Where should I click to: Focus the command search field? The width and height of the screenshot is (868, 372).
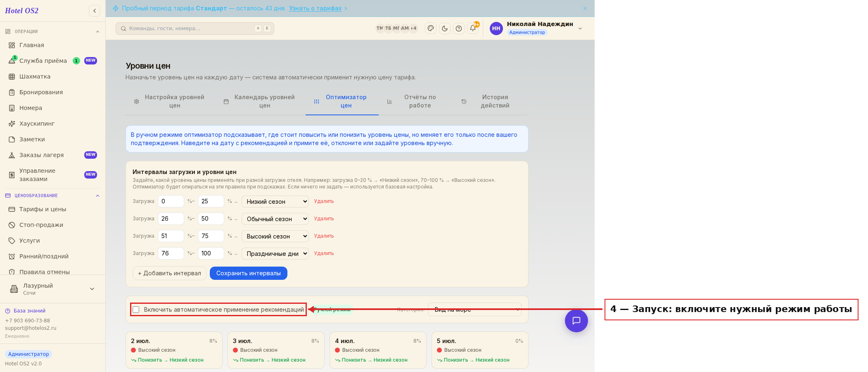[195, 29]
